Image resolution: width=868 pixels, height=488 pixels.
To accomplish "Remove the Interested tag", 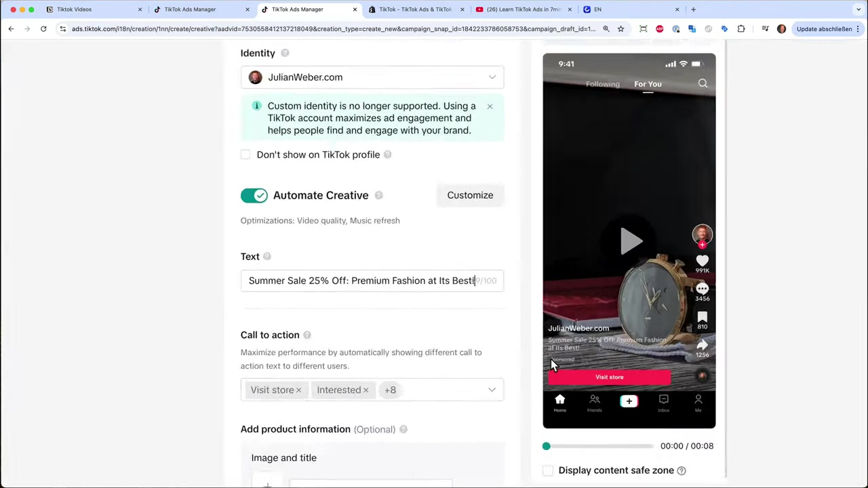I will click(366, 390).
